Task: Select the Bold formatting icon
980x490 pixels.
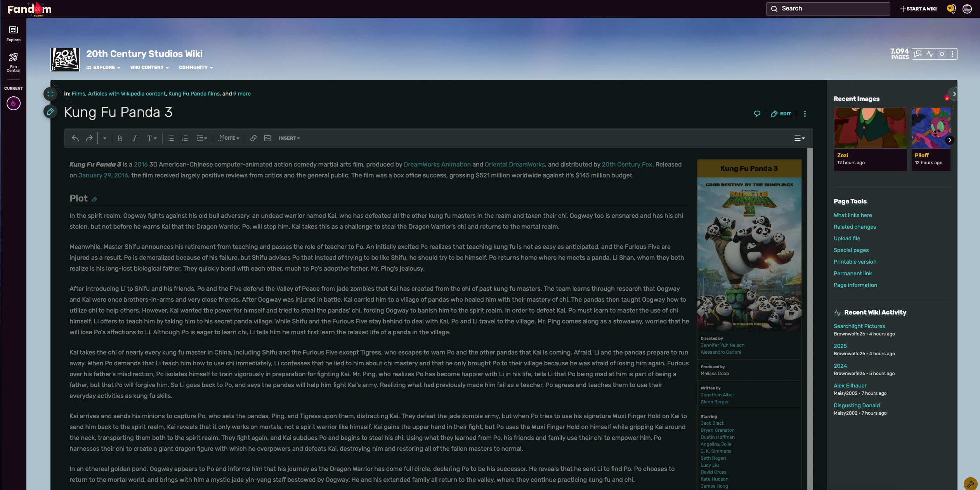Action: coord(120,138)
